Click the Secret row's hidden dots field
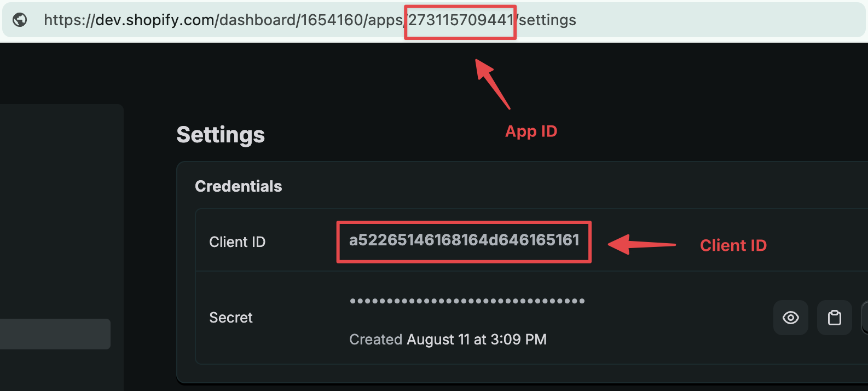 pyautogui.click(x=466, y=300)
